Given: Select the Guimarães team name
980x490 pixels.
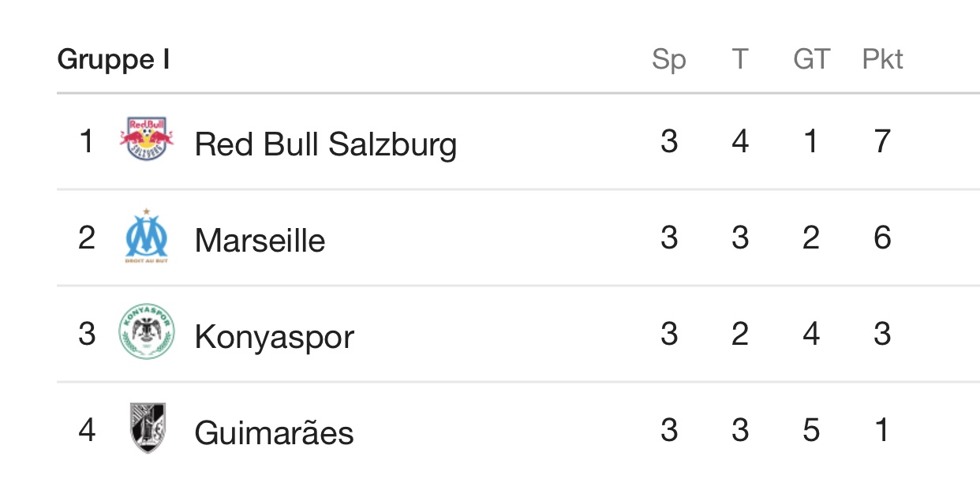Looking at the screenshot, I should tap(275, 432).
